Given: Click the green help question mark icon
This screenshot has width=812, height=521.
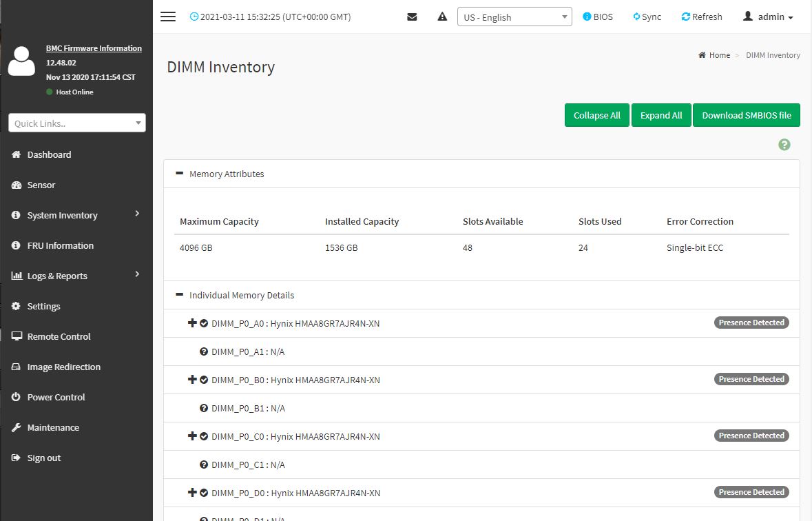Looking at the screenshot, I should pos(784,145).
